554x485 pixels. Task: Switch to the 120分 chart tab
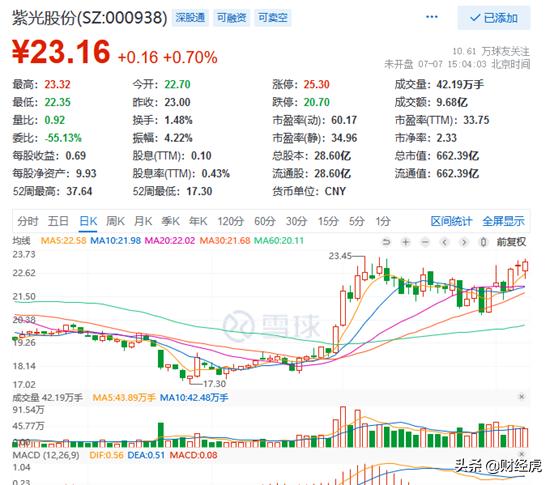pyautogui.click(x=231, y=221)
